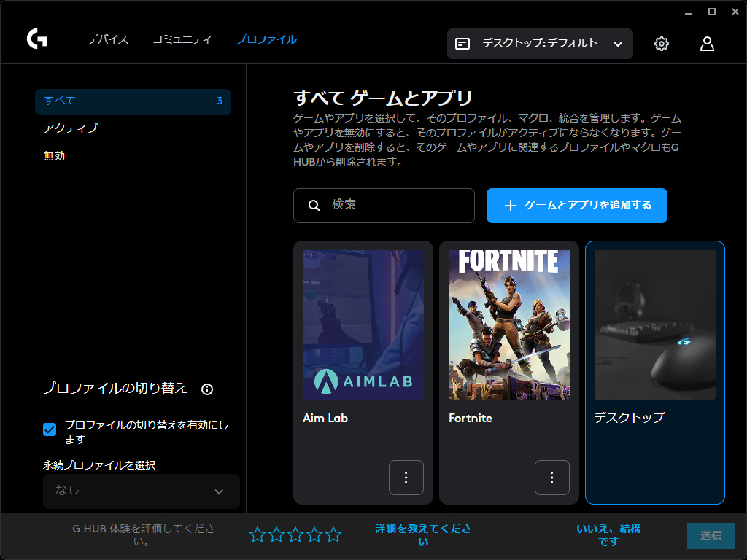Select the デスクトップ profile thumbnail
This screenshot has width=747, height=560.
654,325
